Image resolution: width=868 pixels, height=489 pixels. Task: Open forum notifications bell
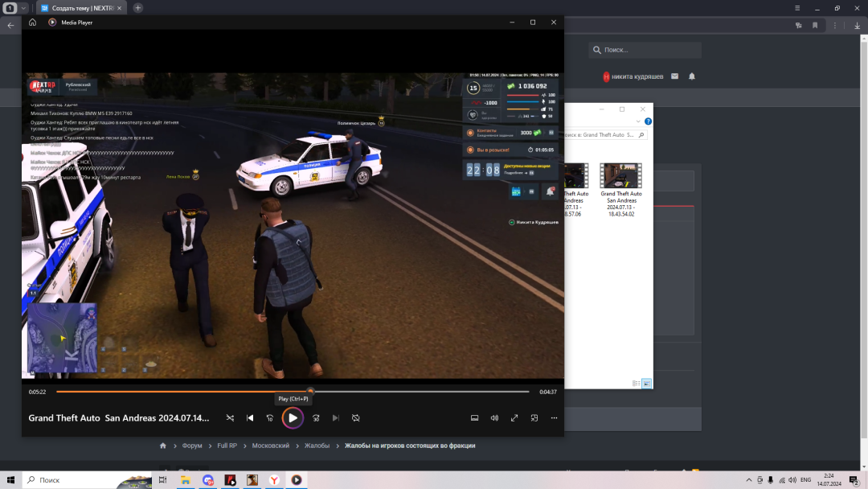coord(692,76)
